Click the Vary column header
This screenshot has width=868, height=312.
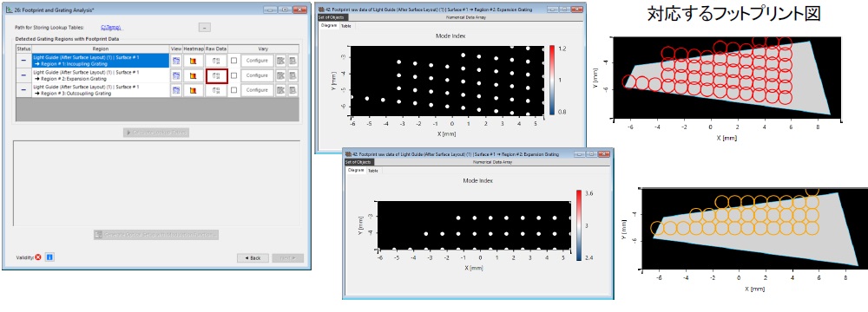pyautogui.click(x=264, y=49)
